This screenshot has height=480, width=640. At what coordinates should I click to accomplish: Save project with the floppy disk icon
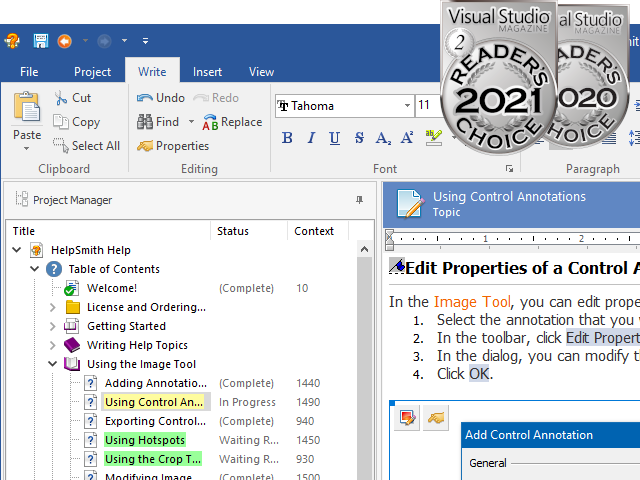click(40, 41)
